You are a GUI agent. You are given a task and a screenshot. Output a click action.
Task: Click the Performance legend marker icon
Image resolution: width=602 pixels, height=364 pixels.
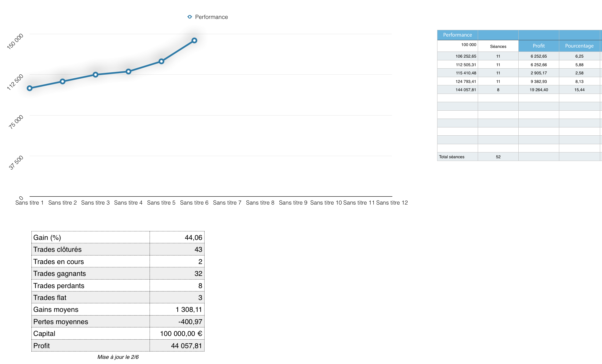(x=190, y=17)
